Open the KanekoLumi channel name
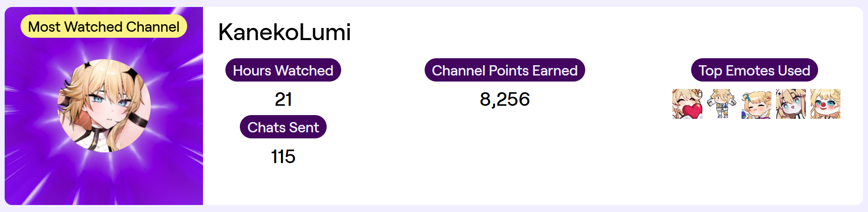 click(x=284, y=32)
